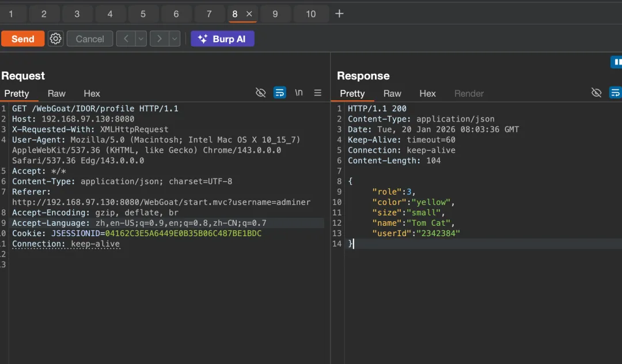Toggle word wrap icon in Request panel
This screenshot has height=364, width=622.
coord(280,93)
